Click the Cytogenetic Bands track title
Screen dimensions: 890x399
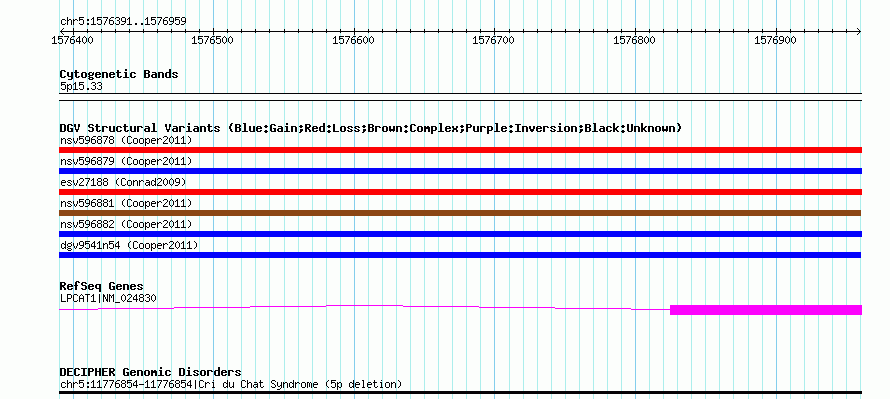[x=119, y=74]
